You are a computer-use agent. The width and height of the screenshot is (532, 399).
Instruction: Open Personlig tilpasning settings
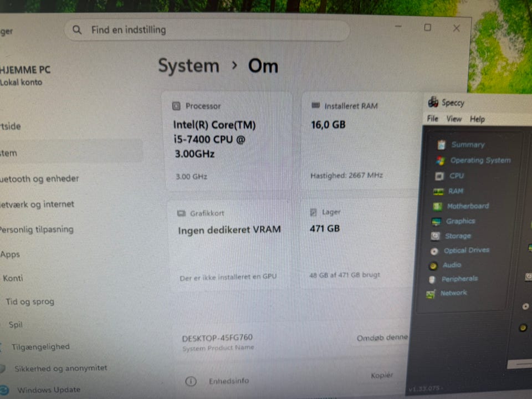pos(37,229)
